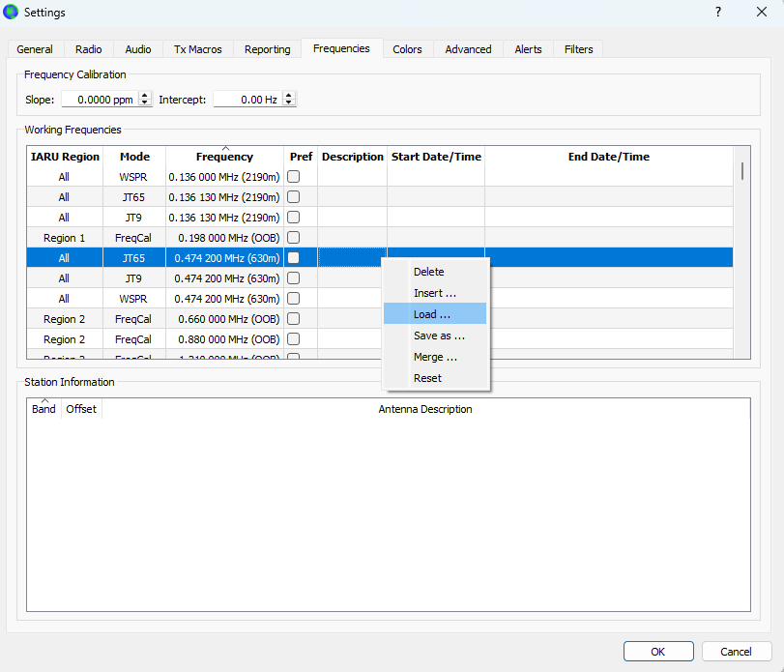Pick Merge ... from the context menu
Viewport: 784px width, 672px height.
point(435,357)
